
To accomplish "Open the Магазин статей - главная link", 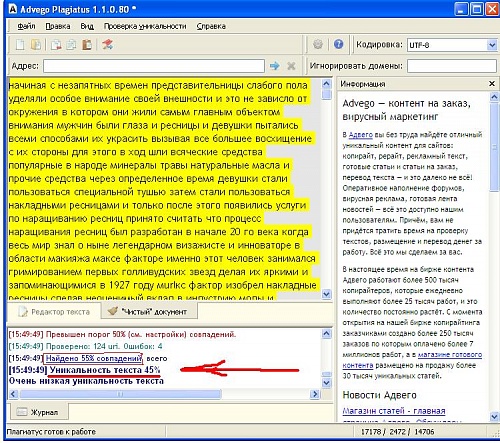I will (x=394, y=411).
